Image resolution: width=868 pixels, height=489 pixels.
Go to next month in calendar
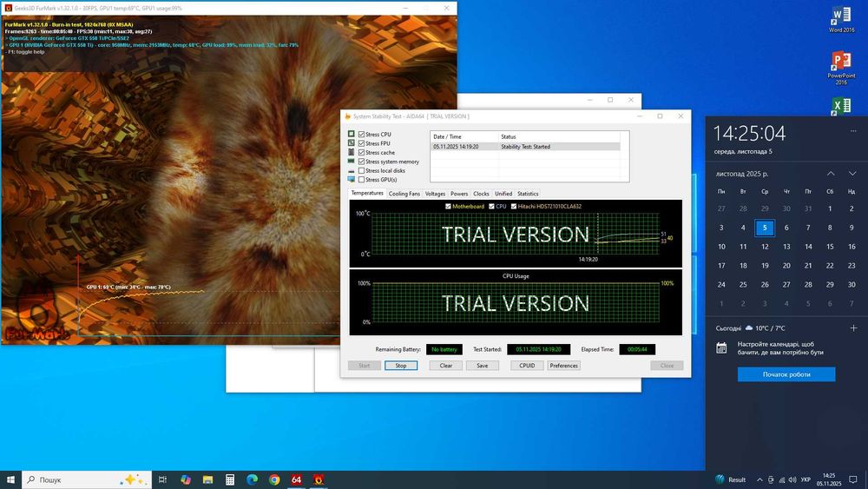(852, 174)
